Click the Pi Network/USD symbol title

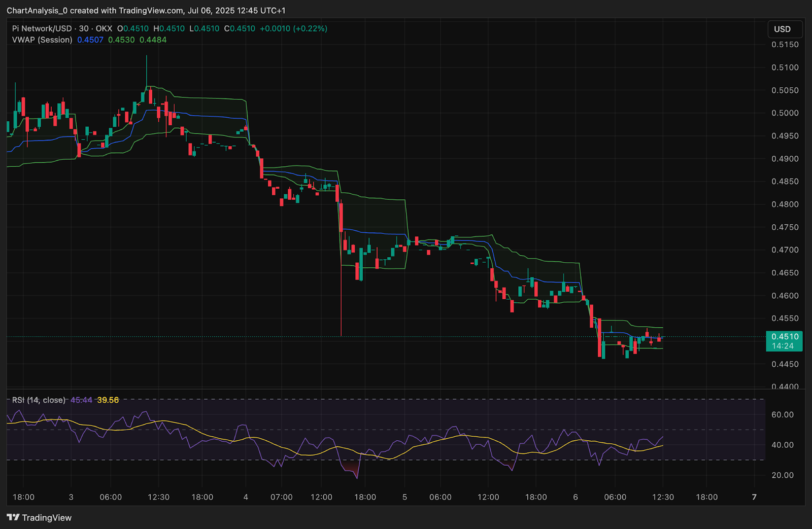[42, 28]
